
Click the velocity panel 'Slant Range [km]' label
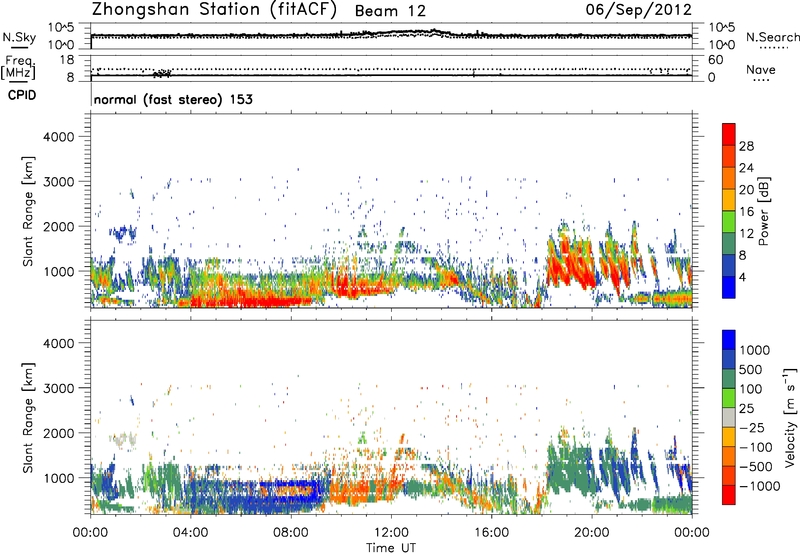coord(28,418)
